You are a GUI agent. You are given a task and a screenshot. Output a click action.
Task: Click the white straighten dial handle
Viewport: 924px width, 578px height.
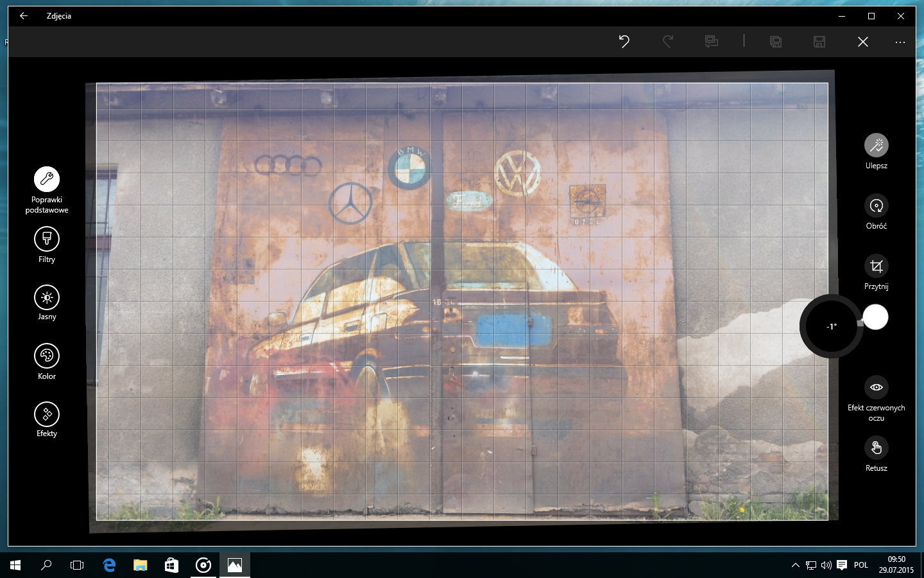point(875,317)
